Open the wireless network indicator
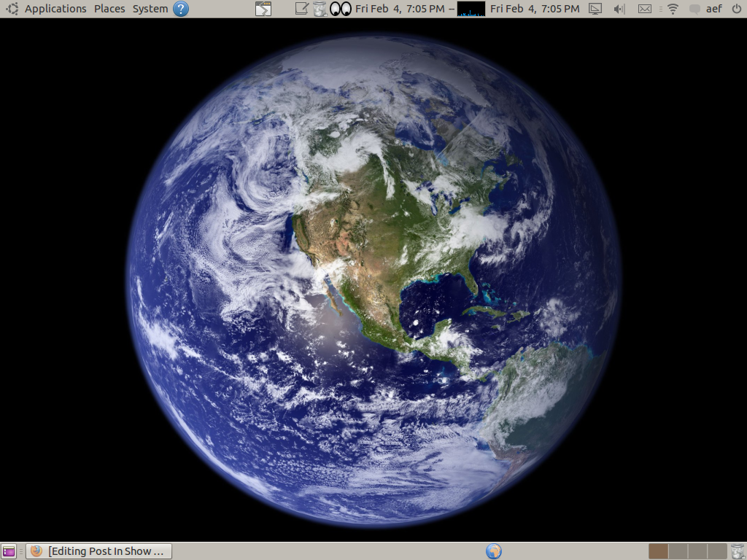This screenshot has height=560, width=747. coord(673,9)
